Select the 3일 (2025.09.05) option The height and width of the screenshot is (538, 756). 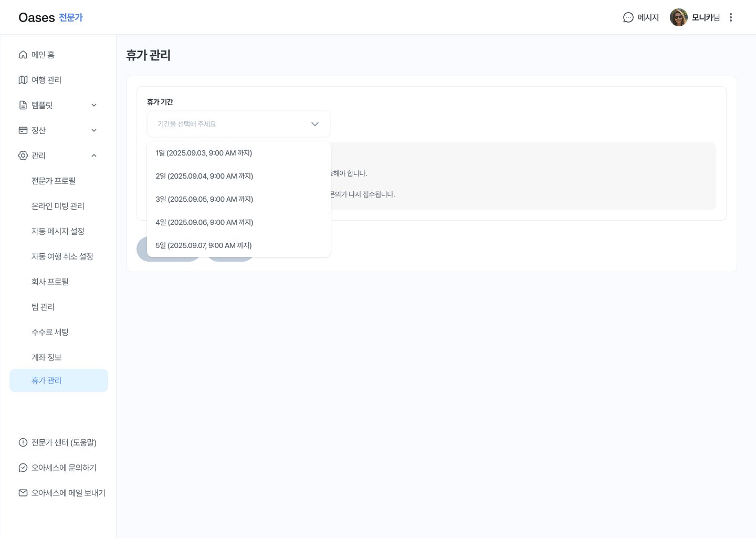tap(204, 199)
